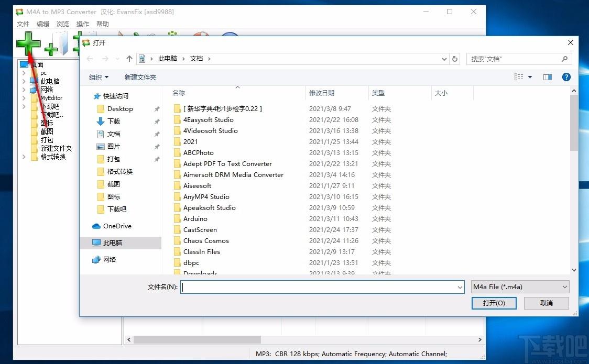The image size is (589, 364).
Task: Sort files by the 修改日期 column header
Action: pos(322,93)
